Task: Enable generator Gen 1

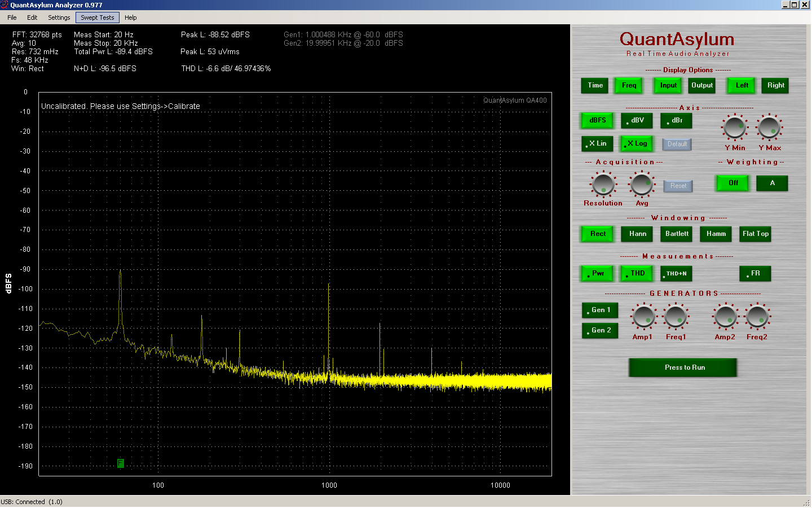Action: click(x=600, y=310)
